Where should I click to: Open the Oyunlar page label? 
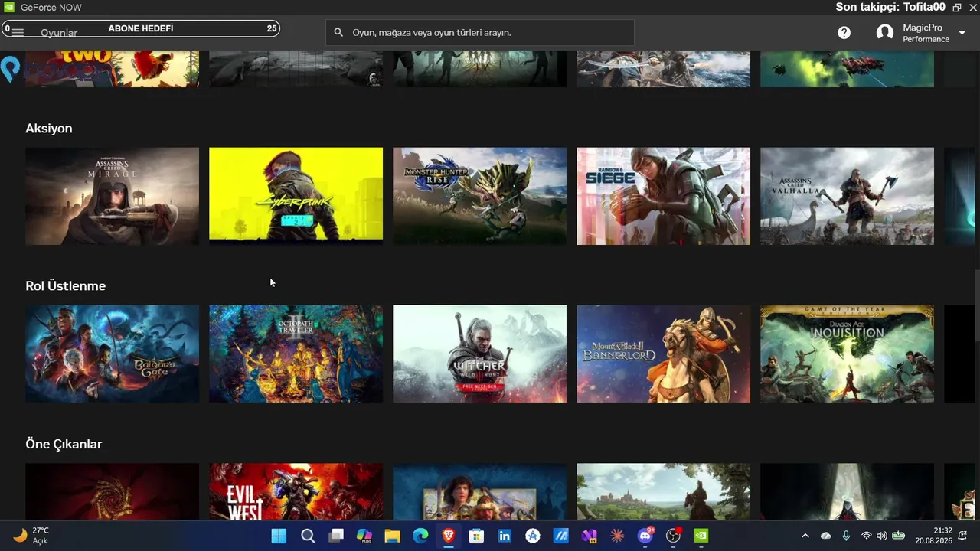click(x=59, y=33)
